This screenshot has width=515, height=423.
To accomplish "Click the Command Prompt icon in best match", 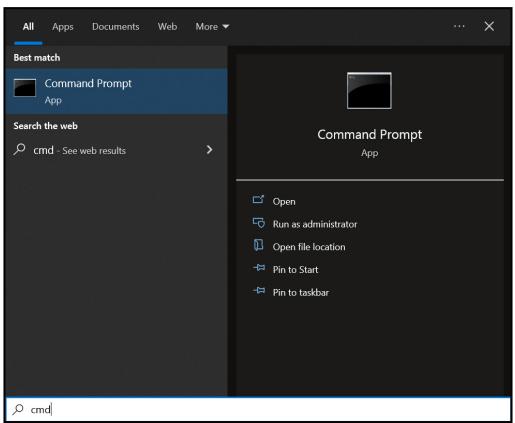I will pyautogui.click(x=25, y=88).
